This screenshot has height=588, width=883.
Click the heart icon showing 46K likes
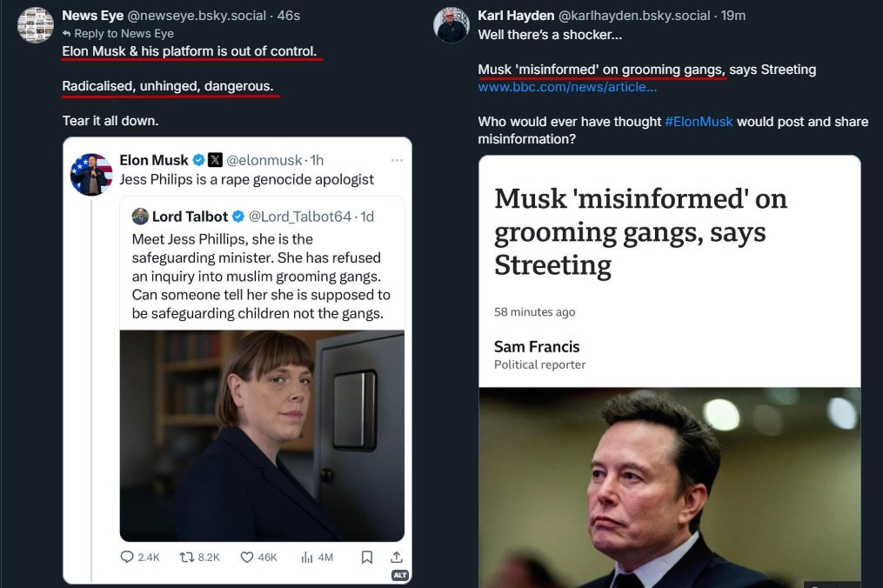pyautogui.click(x=246, y=557)
